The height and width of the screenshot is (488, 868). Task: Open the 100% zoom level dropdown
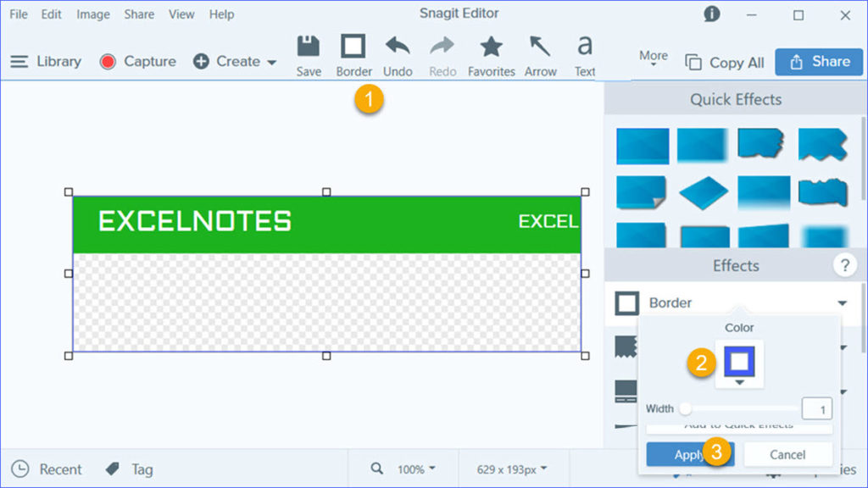[x=416, y=469]
